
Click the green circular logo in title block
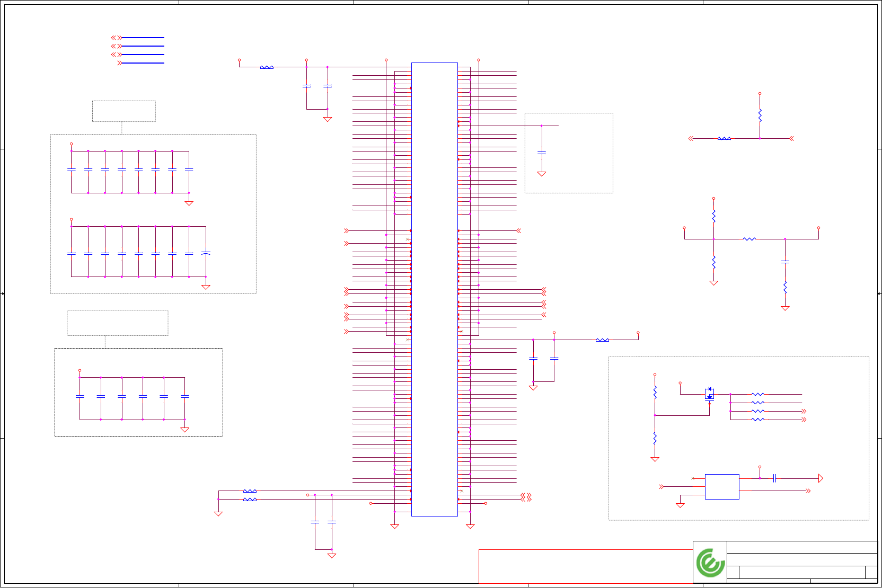[710, 563]
